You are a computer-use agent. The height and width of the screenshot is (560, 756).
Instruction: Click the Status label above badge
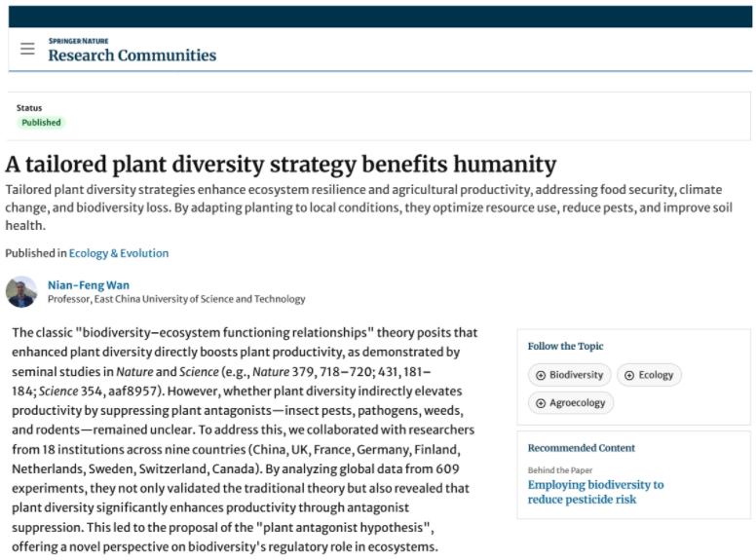coord(29,108)
